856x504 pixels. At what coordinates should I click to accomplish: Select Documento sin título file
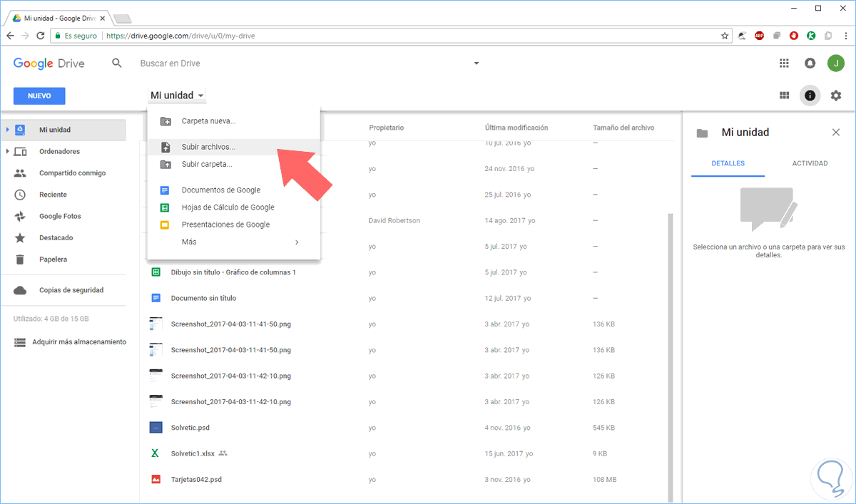pyautogui.click(x=203, y=298)
